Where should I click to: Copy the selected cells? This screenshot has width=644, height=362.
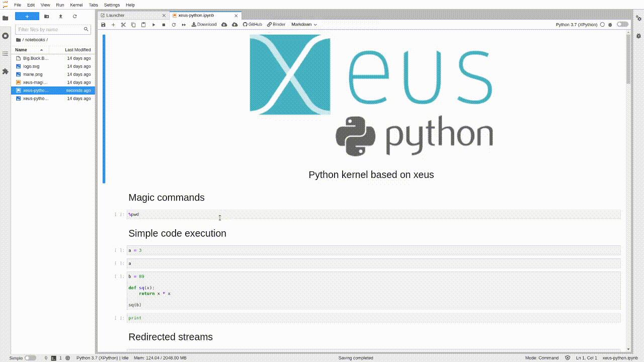[133, 25]
